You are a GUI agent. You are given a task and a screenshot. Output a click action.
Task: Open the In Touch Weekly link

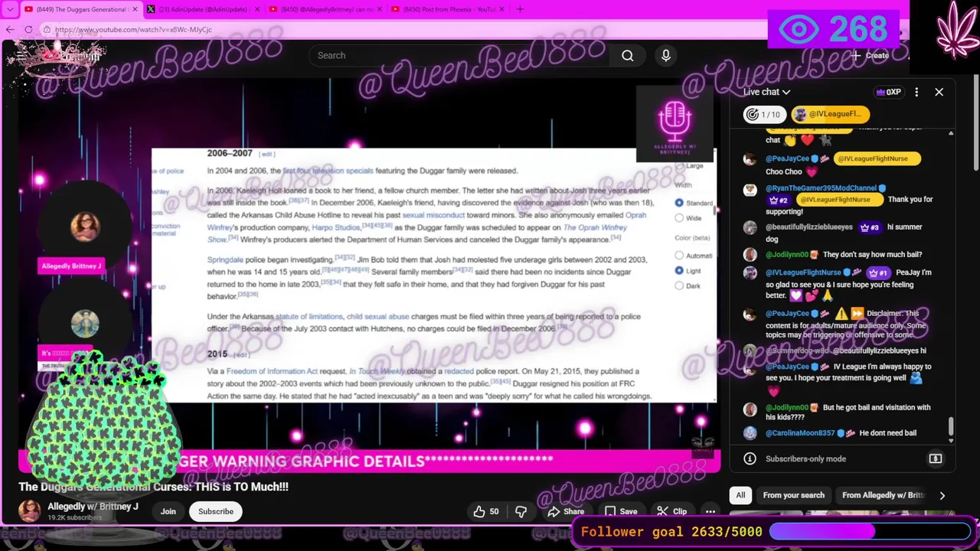(377, 371)
